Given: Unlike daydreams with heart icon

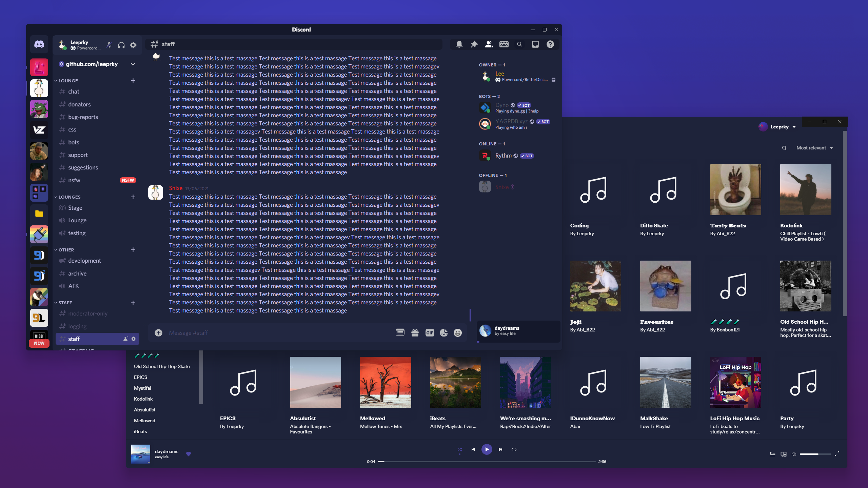Looking at the screenshot, I should [189, 454].
